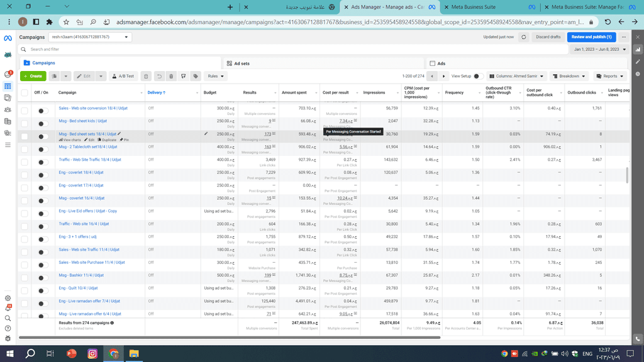
Task: Open the pencil edit panel on right rail
Action: point(638,62)
